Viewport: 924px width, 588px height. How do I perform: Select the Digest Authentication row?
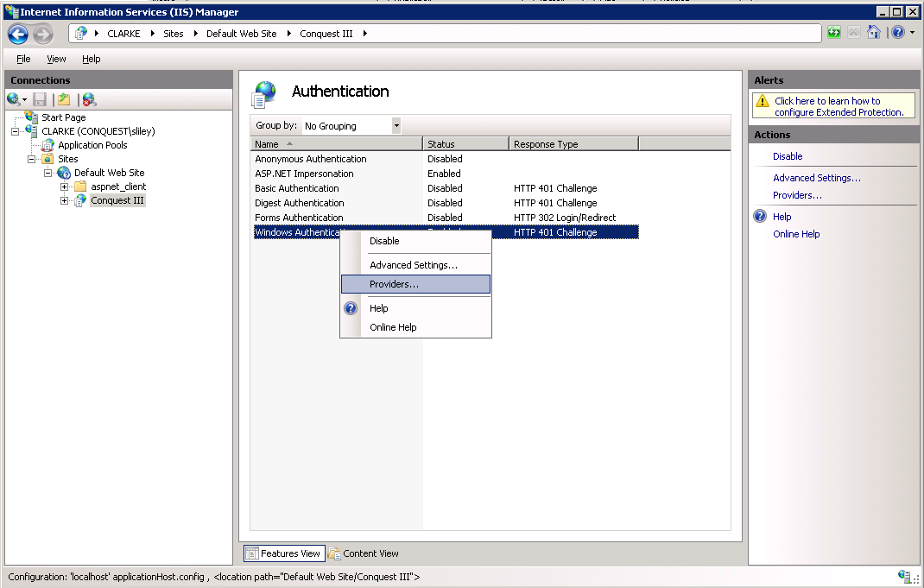[446, 203]
